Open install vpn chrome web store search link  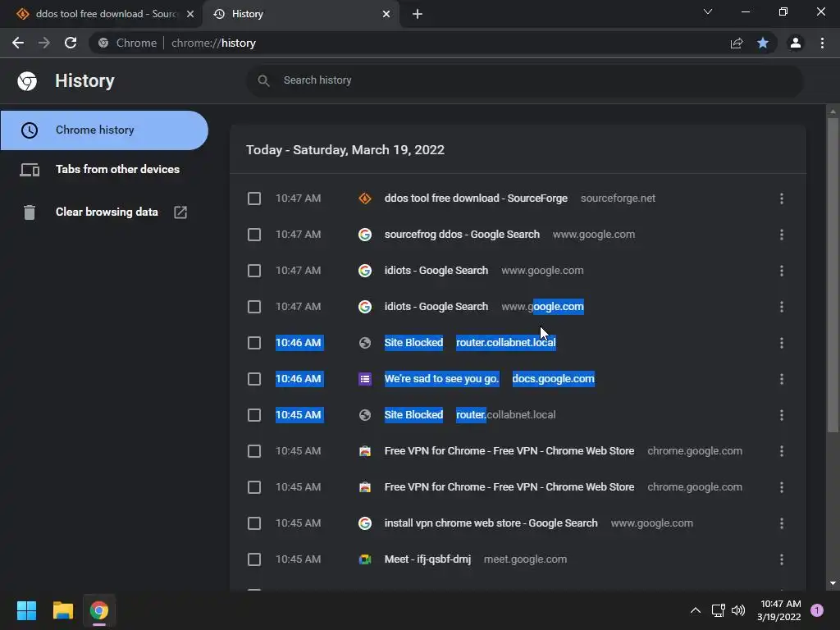point(491,523)
